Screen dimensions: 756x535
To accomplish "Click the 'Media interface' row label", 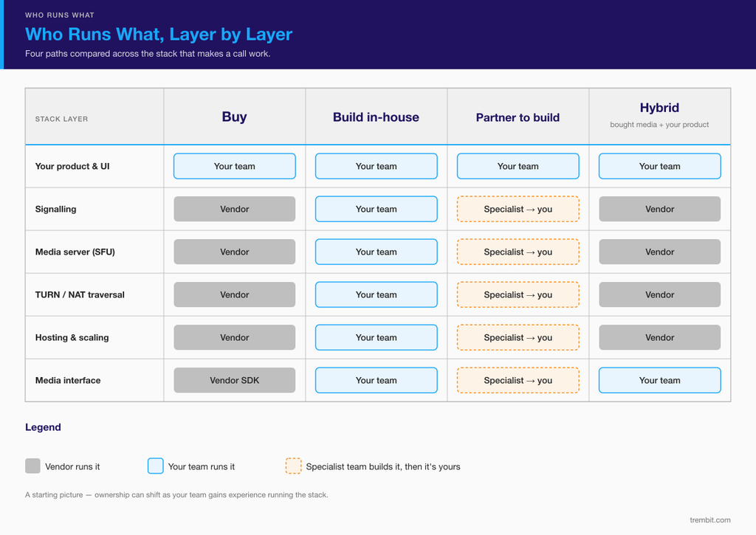I will [x=68, y=380].
